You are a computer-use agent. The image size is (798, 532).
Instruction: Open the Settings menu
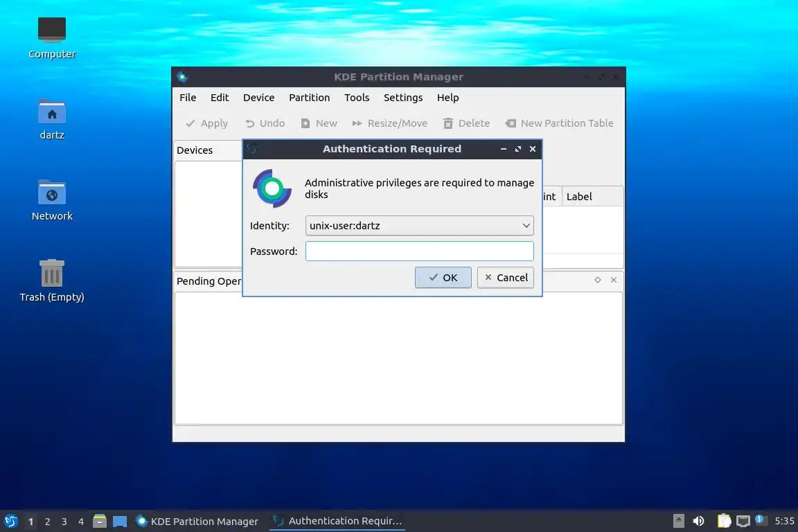(403, 97)
